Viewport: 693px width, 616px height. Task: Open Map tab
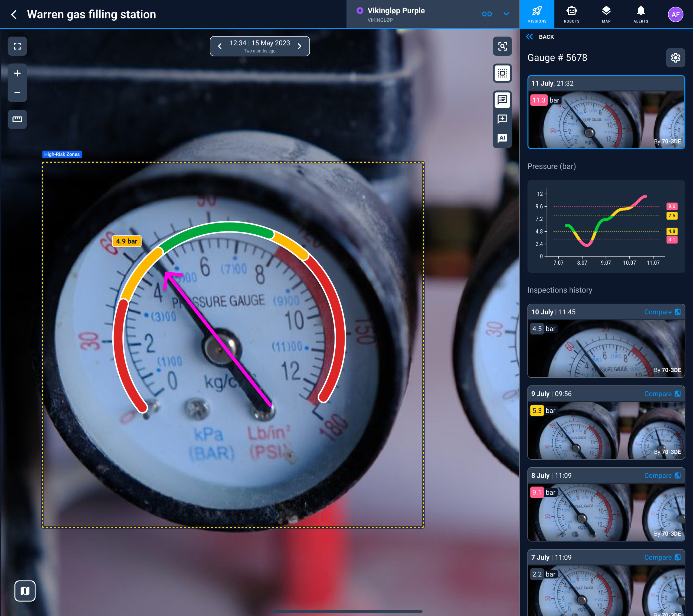point(606,14)
